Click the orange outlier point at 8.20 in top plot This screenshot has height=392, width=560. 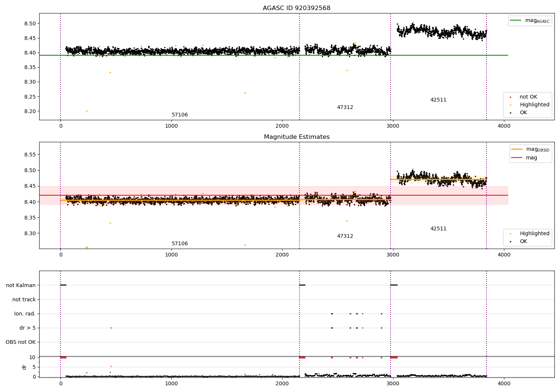(87, 111)
